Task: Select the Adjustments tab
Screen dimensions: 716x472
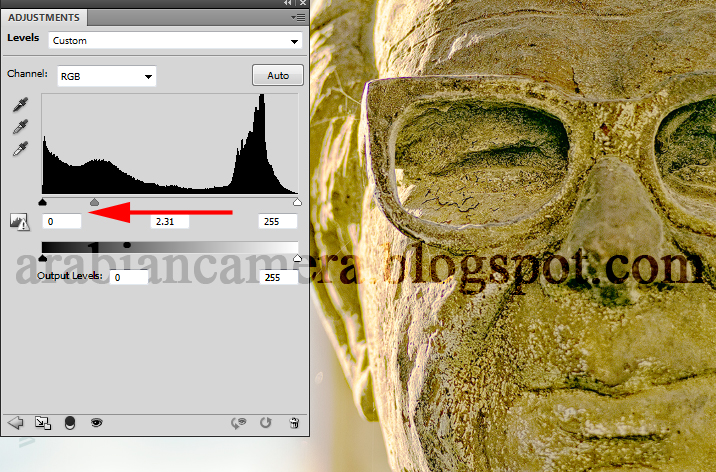Action: click(x=44, y=18)
